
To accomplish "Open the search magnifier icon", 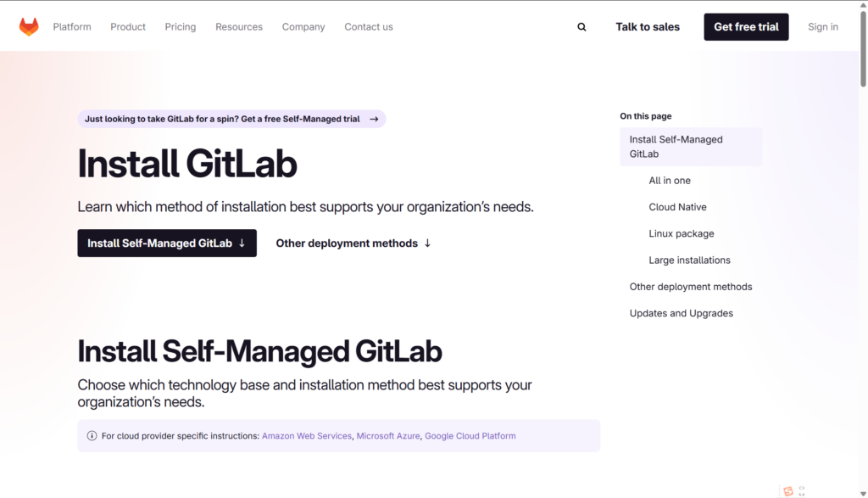I will click(x=581, y=27).
